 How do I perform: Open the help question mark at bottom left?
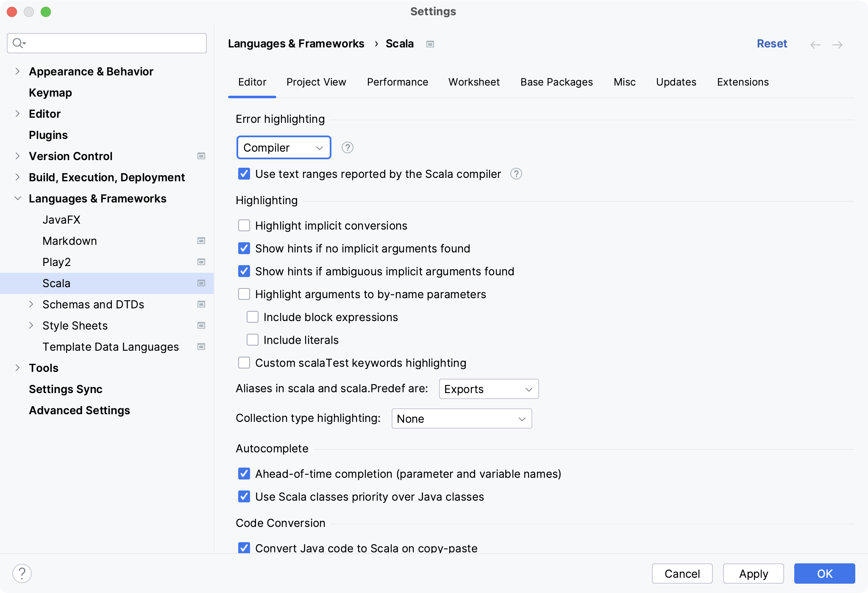(22, 574)
